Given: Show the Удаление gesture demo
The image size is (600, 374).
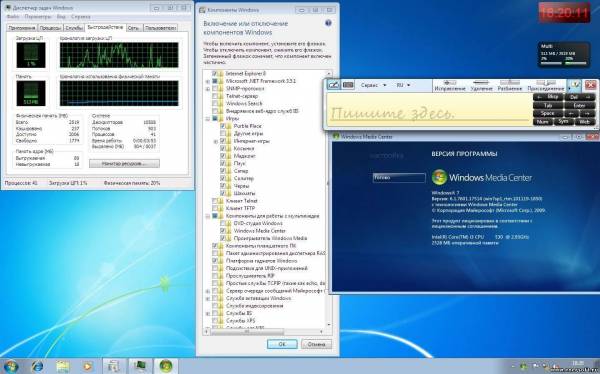Looking at the screenshot, I should click(x=481, y=86).
